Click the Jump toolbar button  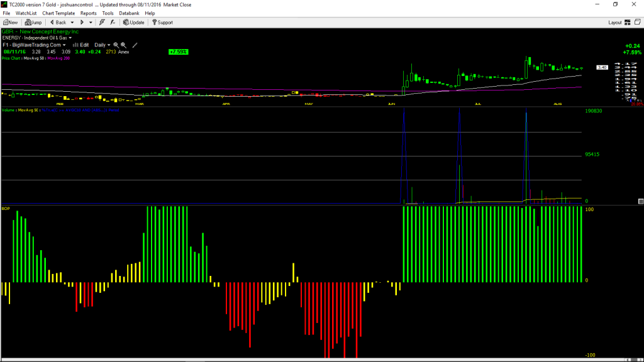[x=33, y=23]
